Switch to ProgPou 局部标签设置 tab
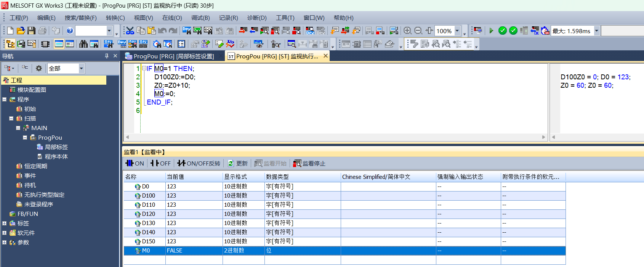 click(170, 56)
